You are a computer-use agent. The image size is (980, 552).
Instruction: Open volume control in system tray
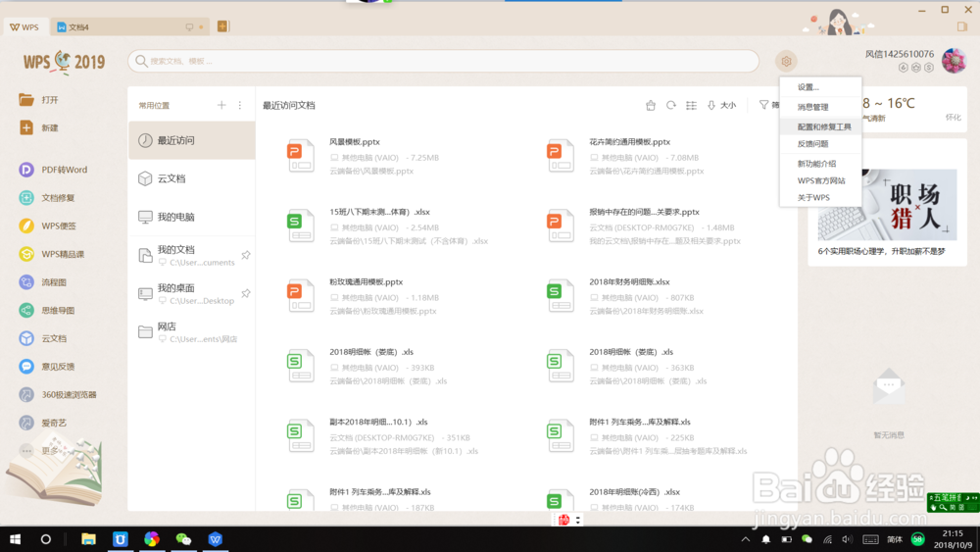[847, 539]
